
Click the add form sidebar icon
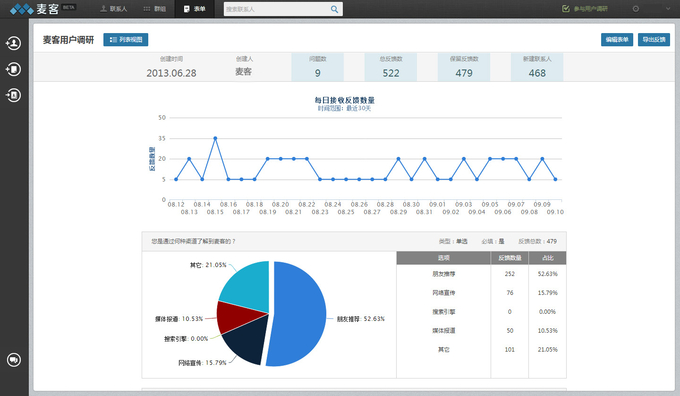[13, 69]
